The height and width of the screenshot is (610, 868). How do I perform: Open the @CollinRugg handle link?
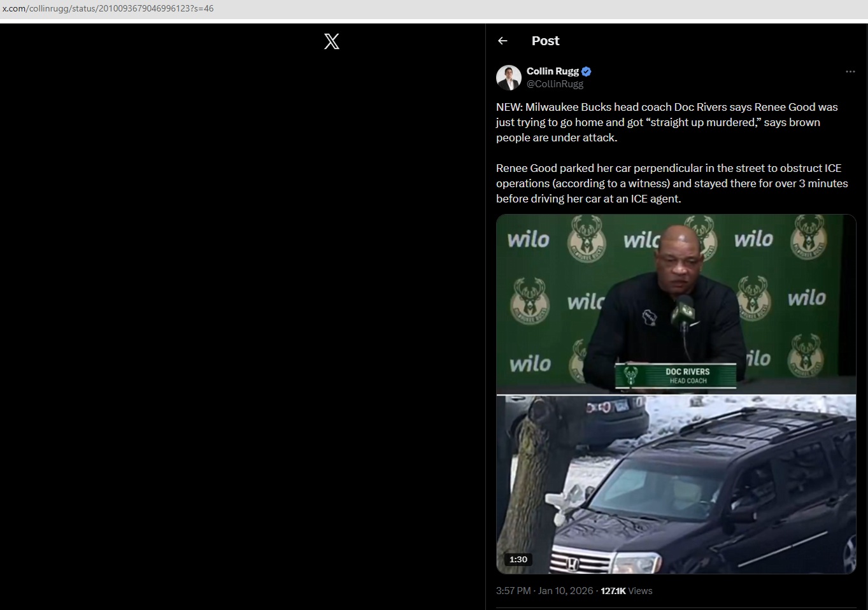click(555, 84)
